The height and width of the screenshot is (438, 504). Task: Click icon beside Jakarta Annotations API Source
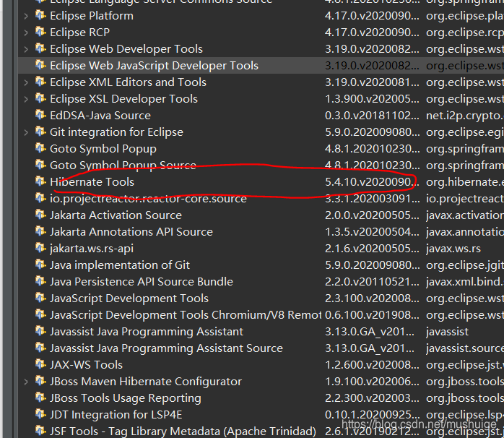(x=40, y=231)
